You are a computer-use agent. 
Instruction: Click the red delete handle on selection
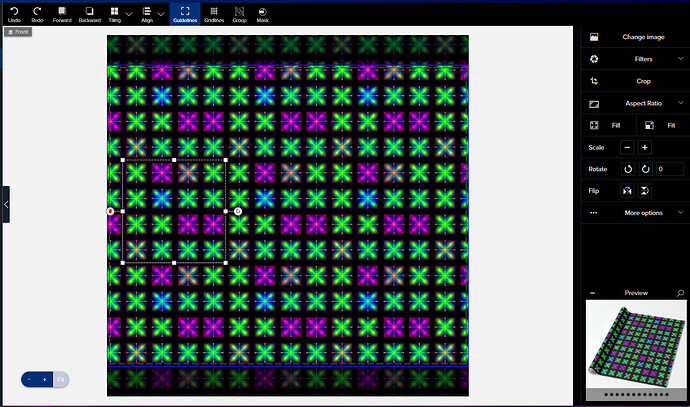(110, 212)
